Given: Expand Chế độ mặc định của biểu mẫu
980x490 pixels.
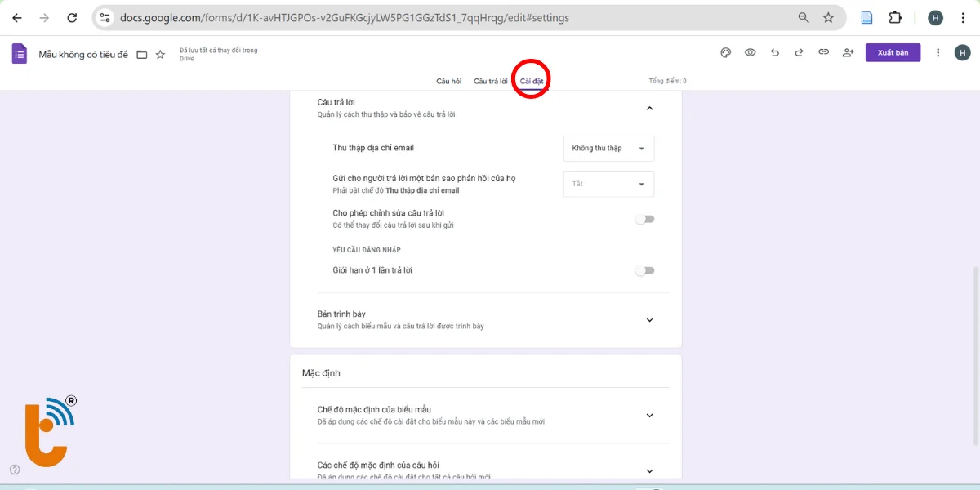Looking at the screenshot, I should 649,415.
